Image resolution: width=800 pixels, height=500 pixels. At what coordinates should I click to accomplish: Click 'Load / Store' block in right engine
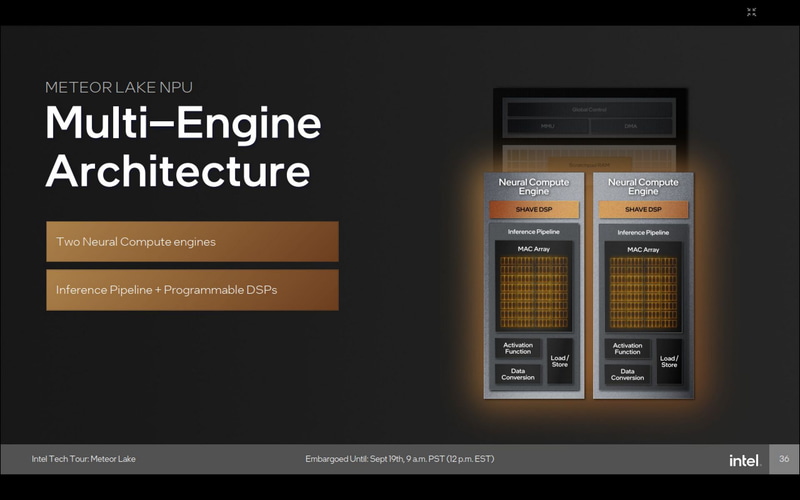coord(669,362)
